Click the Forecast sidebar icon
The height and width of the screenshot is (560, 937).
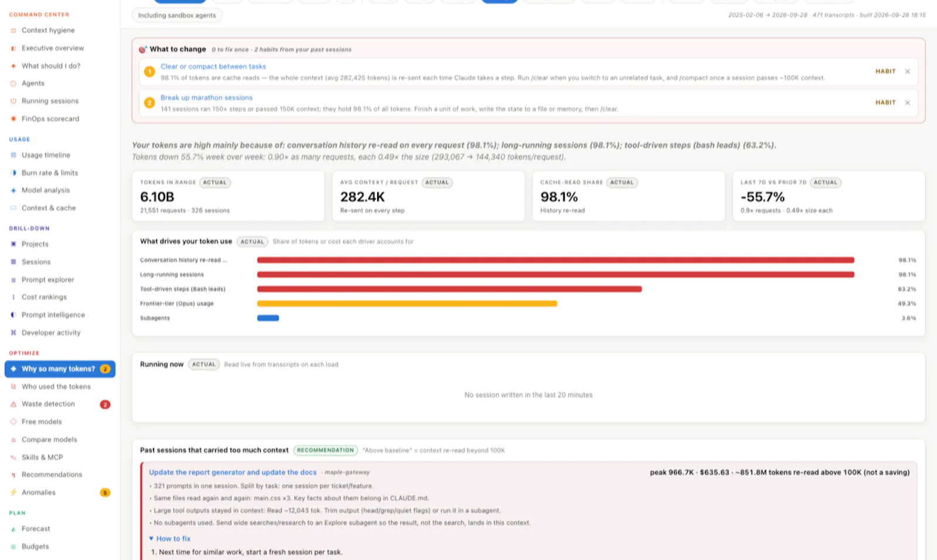[x=13, y=529]
